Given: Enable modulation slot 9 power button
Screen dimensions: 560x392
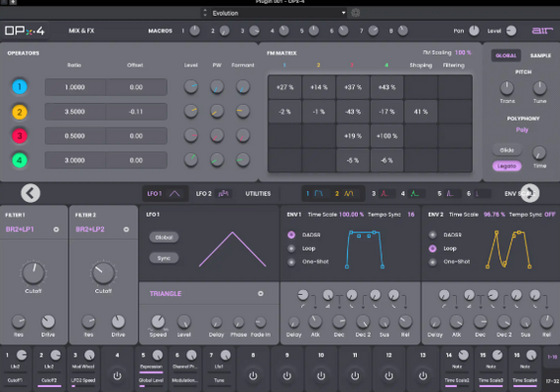Looking at the screenshot, I should point(286,375).
